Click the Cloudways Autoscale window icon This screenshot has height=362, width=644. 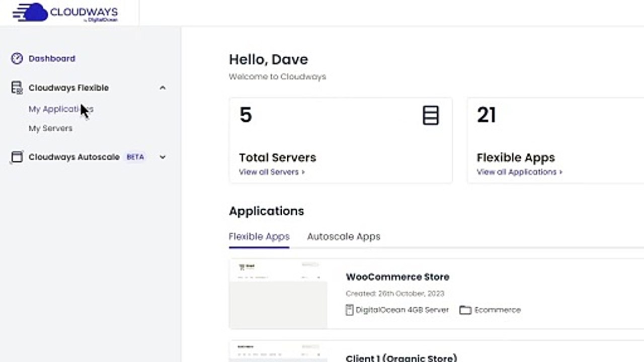click(x=17, y=157)
